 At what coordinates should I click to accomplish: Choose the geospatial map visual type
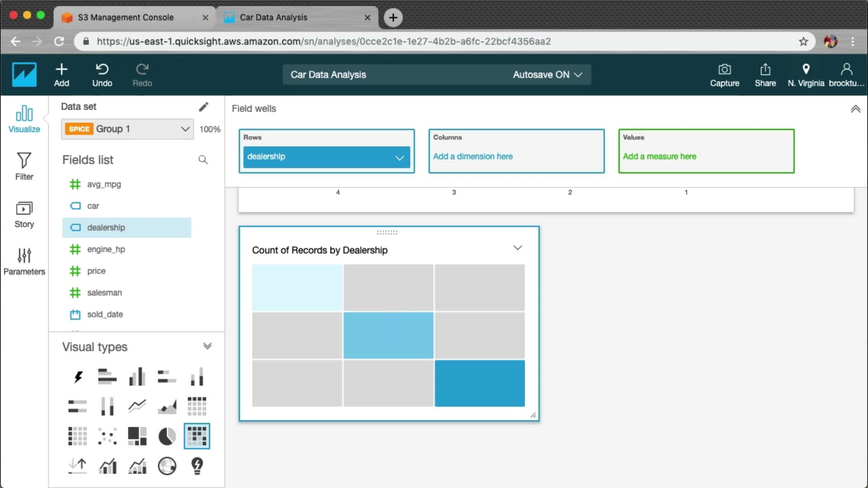point(167,466)
